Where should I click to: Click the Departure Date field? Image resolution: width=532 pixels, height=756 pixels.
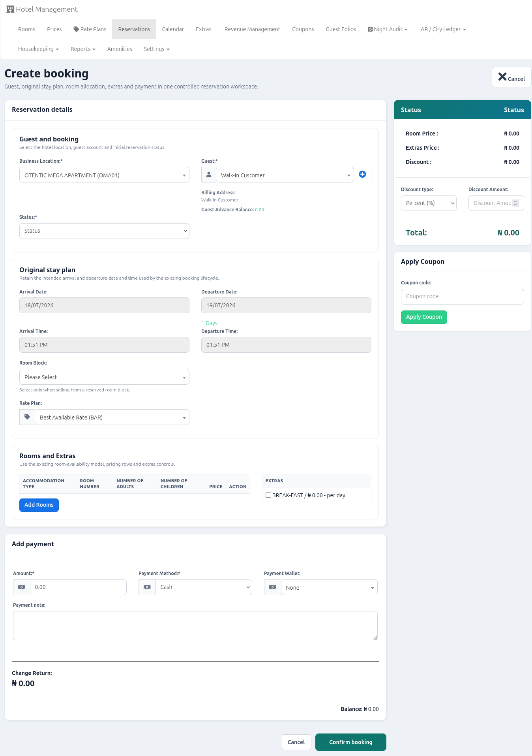[286, 305]
